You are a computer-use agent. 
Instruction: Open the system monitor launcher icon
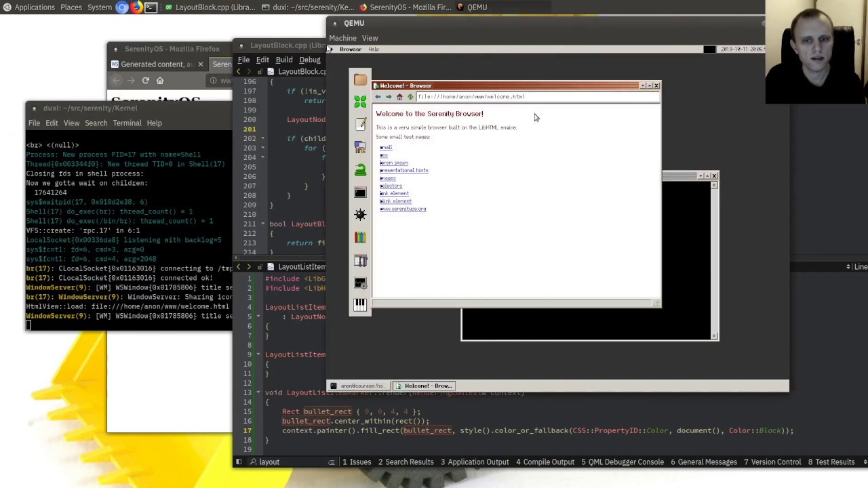[360, 283]
